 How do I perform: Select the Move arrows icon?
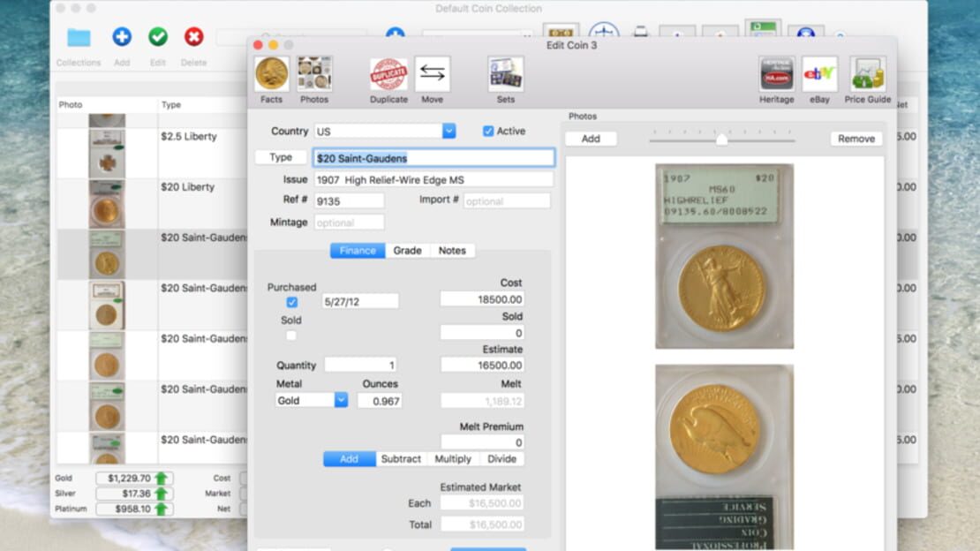[432, 74]
